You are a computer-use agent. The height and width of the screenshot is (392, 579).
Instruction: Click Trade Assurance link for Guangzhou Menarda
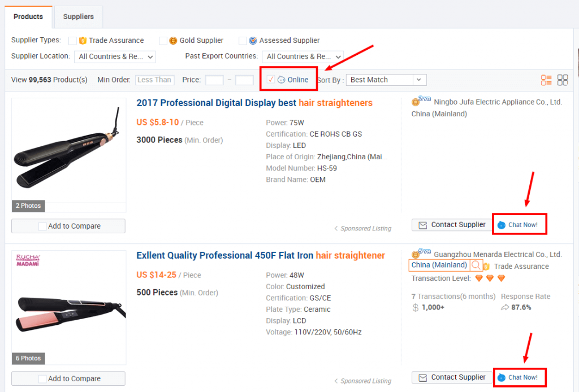(521, 266)
